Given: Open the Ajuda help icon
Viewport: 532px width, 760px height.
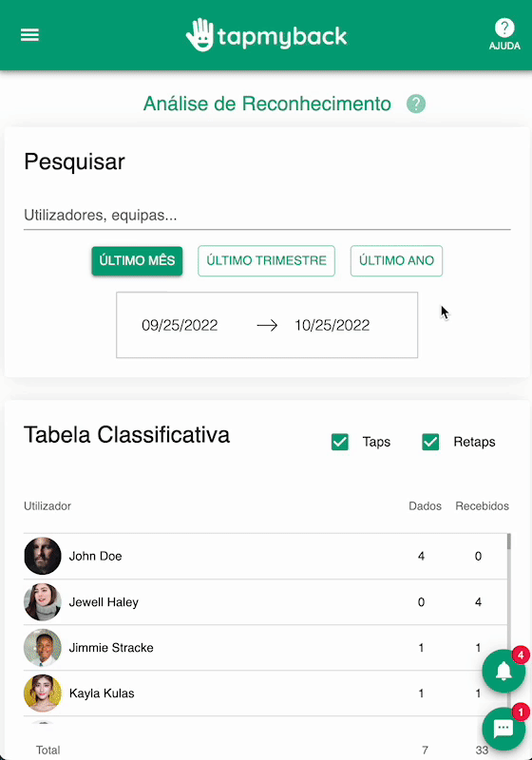Looking at the screenshot, I should tap(504, 34).
